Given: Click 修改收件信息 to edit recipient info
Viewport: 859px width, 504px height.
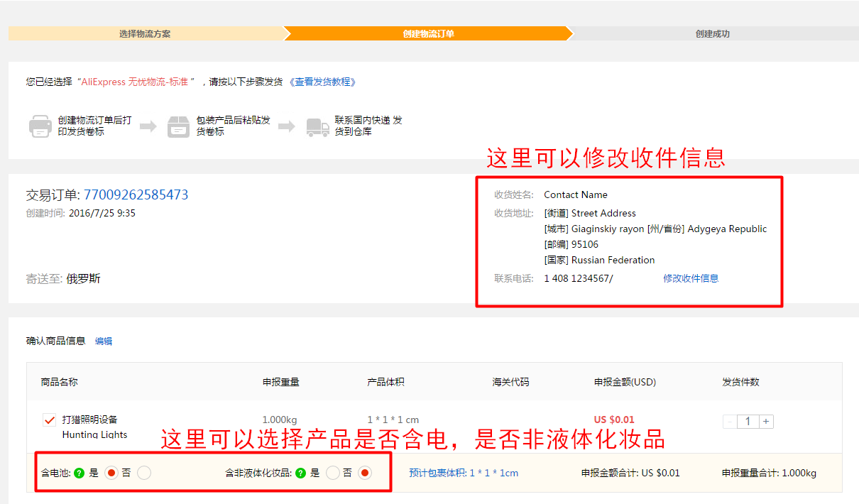Looking at the screenshot, I should tap(690, 278).
